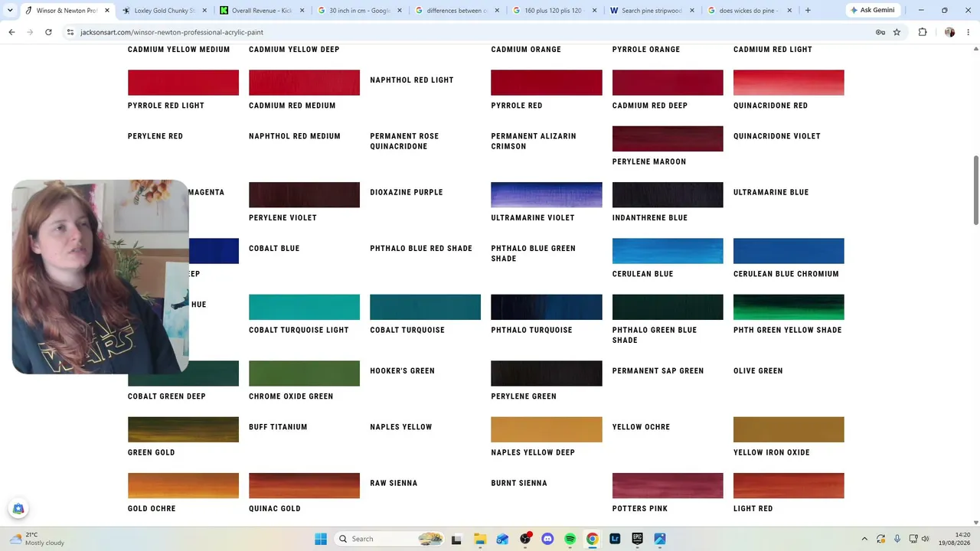Switch to the 160 plus 120 tab
Viewport: 980px width, 551px height.
point(554,11)
